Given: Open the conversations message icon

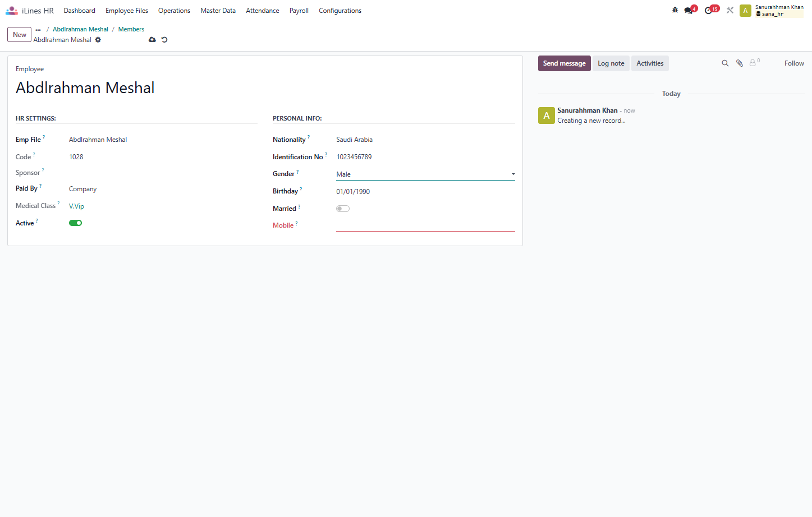Looking at the screenshot, I should click(689, 11).
